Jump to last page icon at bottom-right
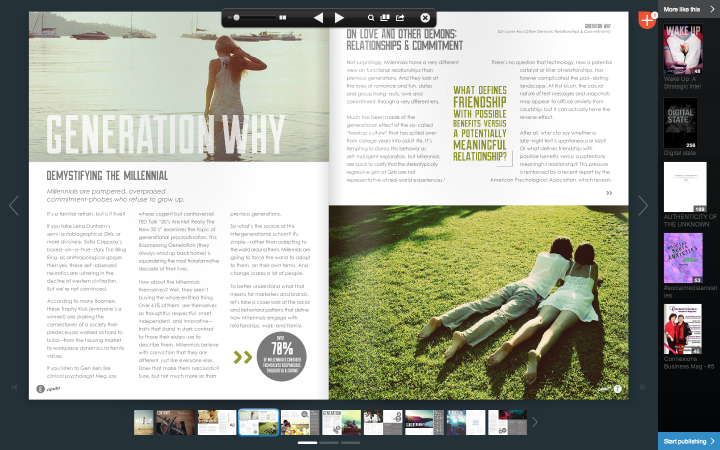The image size is (720, 450). [643, 387]
